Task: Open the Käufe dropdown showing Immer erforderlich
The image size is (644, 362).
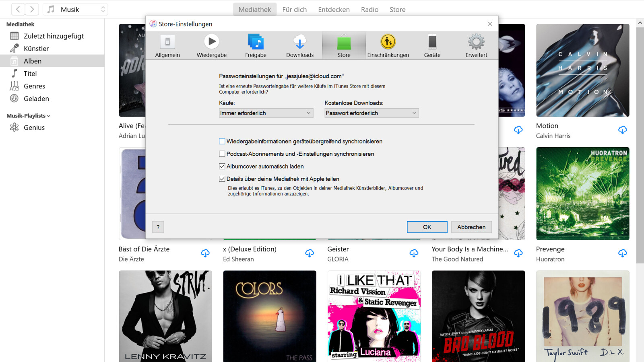Action: pos(265,113)
